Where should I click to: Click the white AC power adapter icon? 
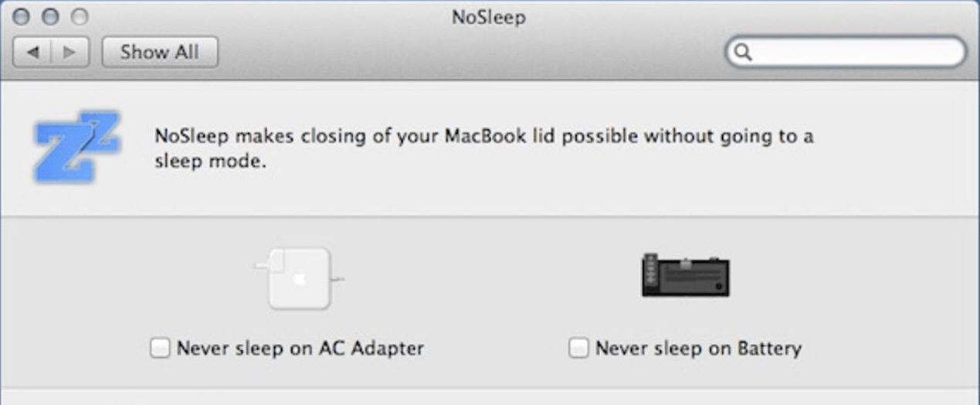coord(299,278)
